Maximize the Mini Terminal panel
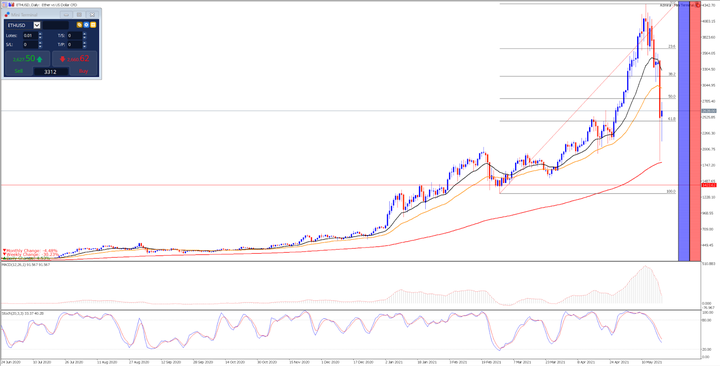 [79, 15]
